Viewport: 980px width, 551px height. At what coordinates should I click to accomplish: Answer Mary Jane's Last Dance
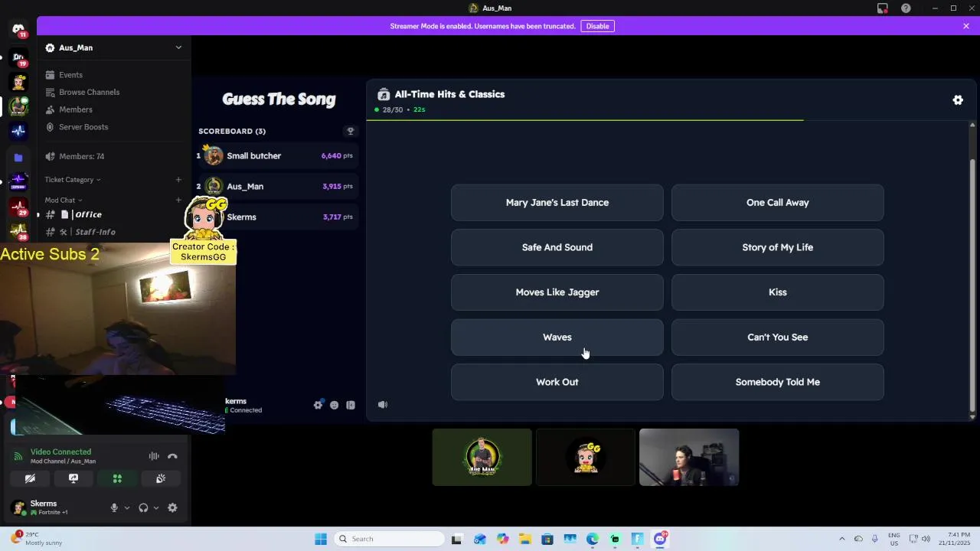tap(557, 203)
